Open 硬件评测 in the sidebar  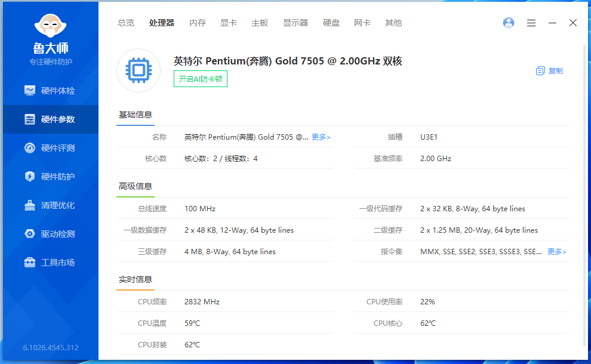(x=51, y=148)
